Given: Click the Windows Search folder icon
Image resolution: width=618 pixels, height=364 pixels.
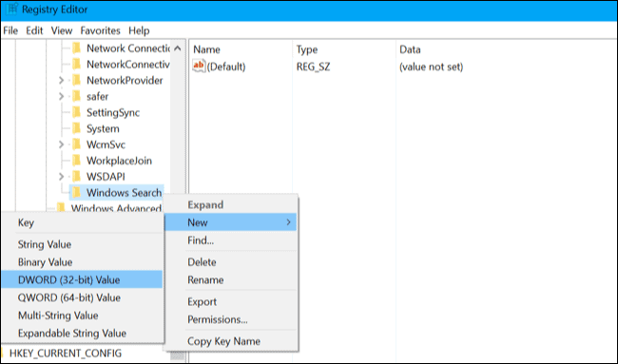Looking at the screenshot, I should [x=76, y=193].
